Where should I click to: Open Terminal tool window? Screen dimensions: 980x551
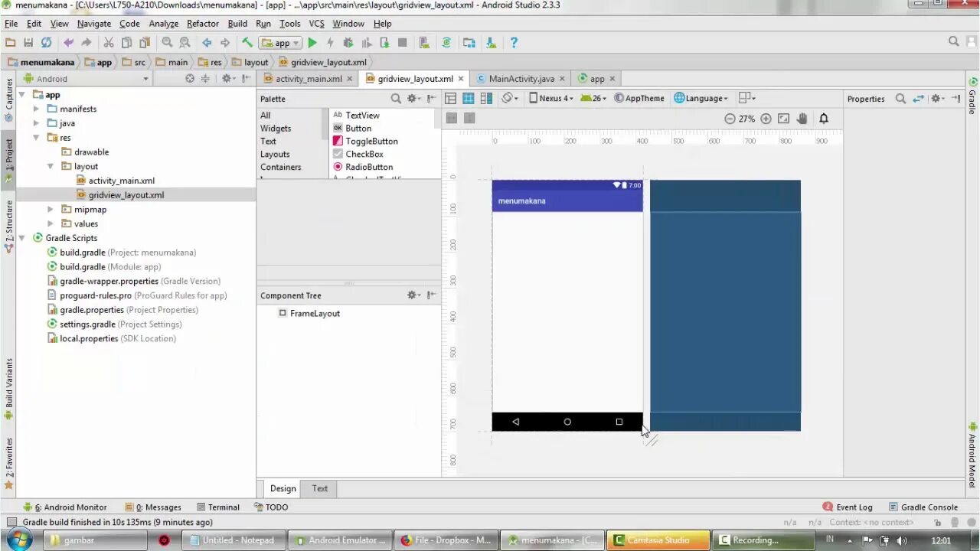pos(217,507)
